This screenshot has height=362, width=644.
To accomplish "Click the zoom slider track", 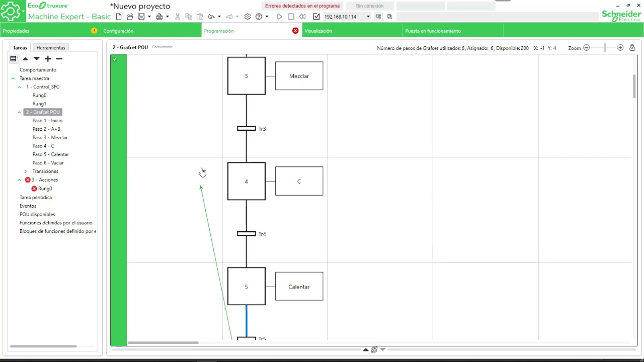I will coord(604,48).
